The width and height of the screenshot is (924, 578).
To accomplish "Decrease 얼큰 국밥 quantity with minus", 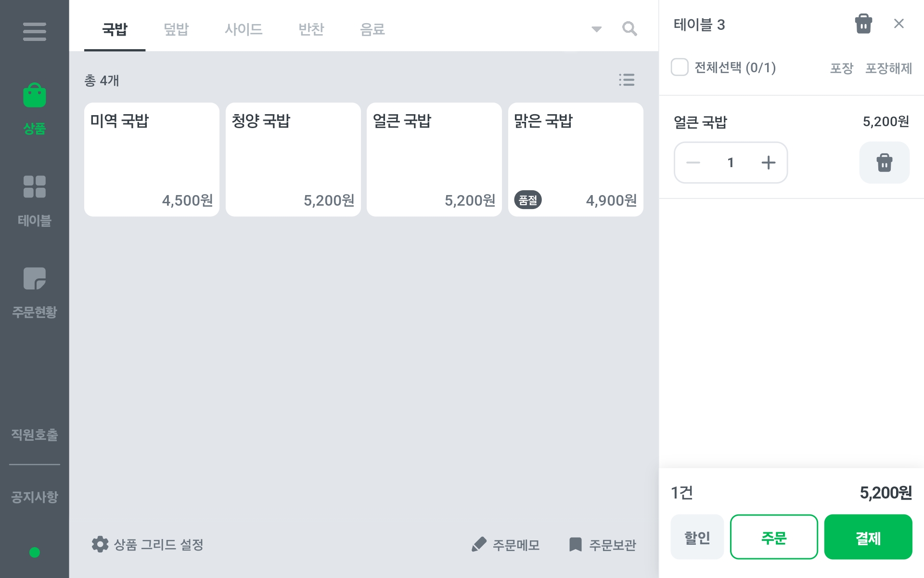I will tap(693, 162).
